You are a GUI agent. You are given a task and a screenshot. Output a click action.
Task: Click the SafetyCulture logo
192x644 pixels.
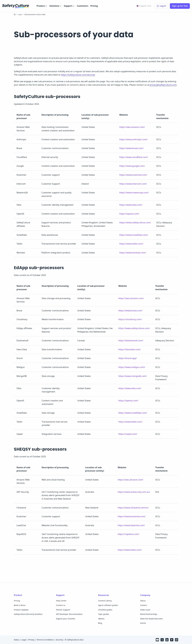click(15, 6)
